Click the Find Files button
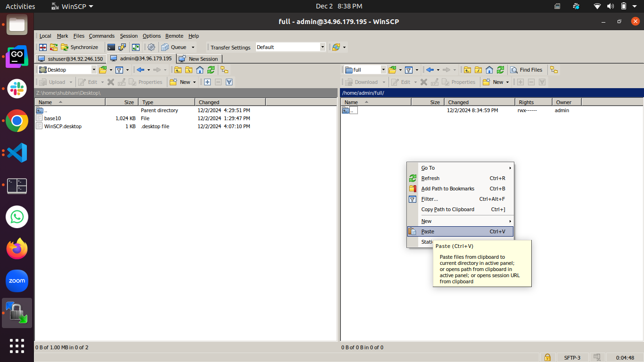 tap(527, 70)
